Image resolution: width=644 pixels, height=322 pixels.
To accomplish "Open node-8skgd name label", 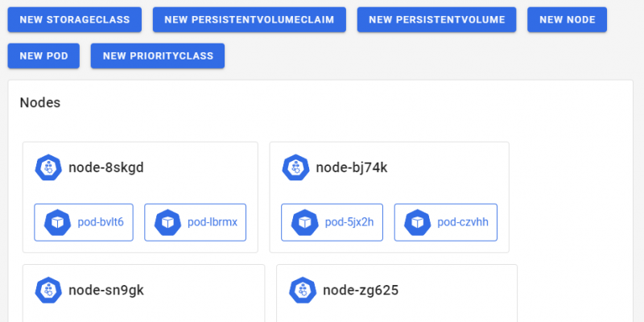I will (106, 167).
